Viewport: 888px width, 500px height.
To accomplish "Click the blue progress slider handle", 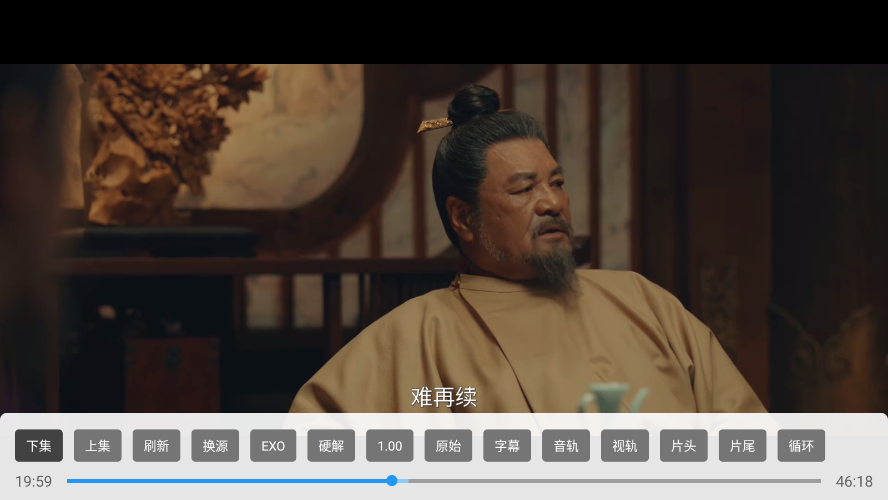I will (392, 481).
